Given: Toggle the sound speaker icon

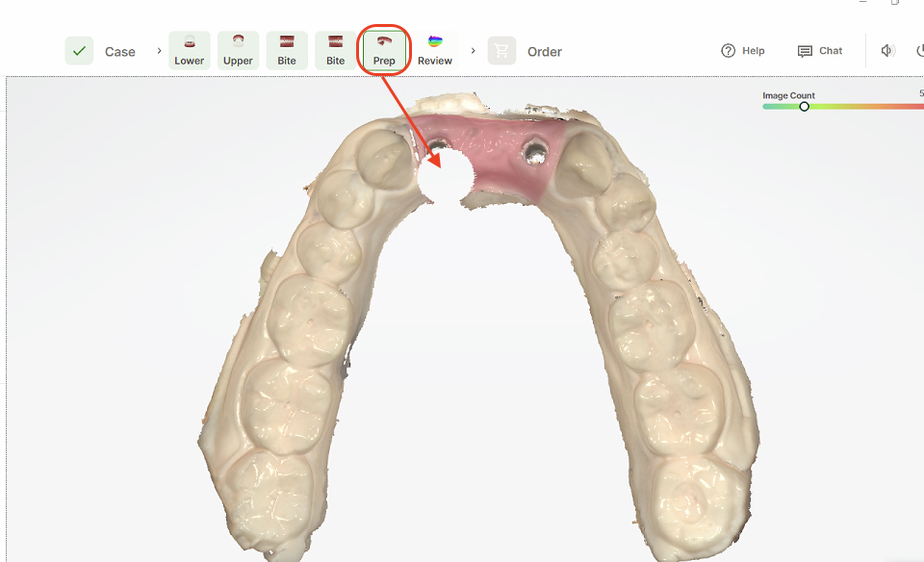Looking at the screenshot, I should click(x=887, y=51).
